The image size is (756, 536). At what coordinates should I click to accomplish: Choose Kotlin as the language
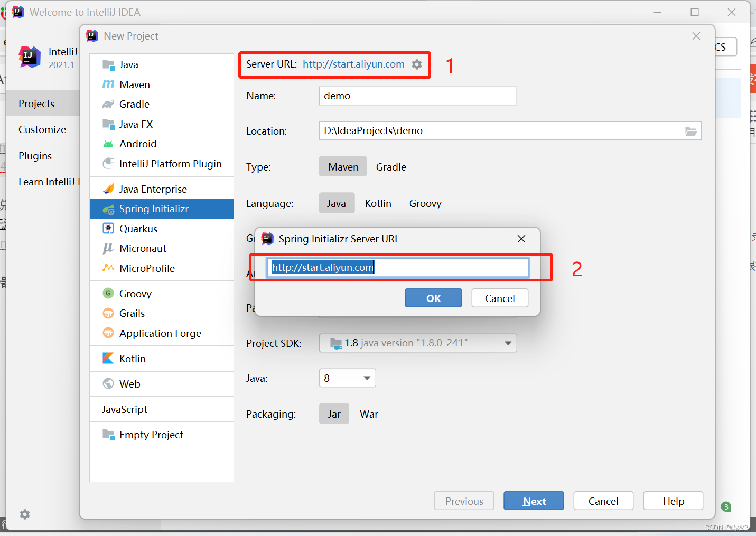378,203
